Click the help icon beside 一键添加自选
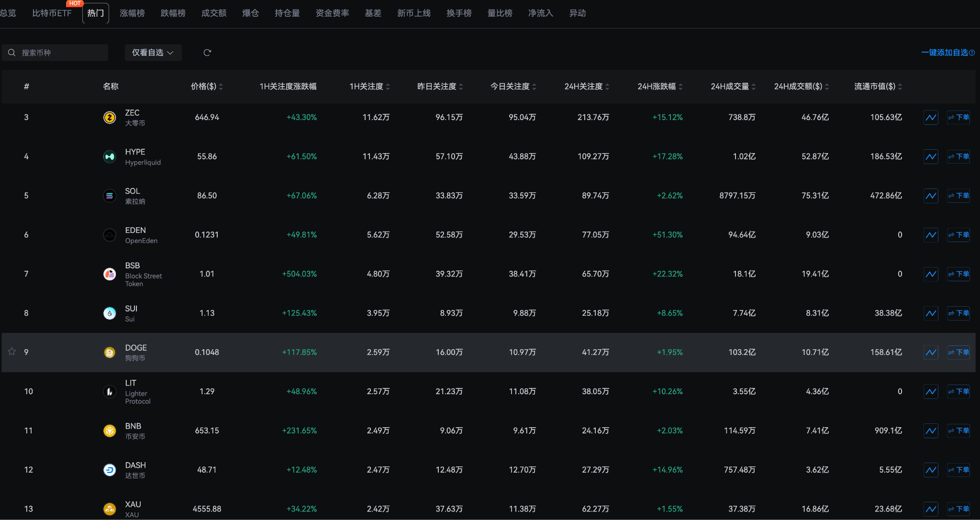Screen dimensions: 980x520 pos(972,53)
